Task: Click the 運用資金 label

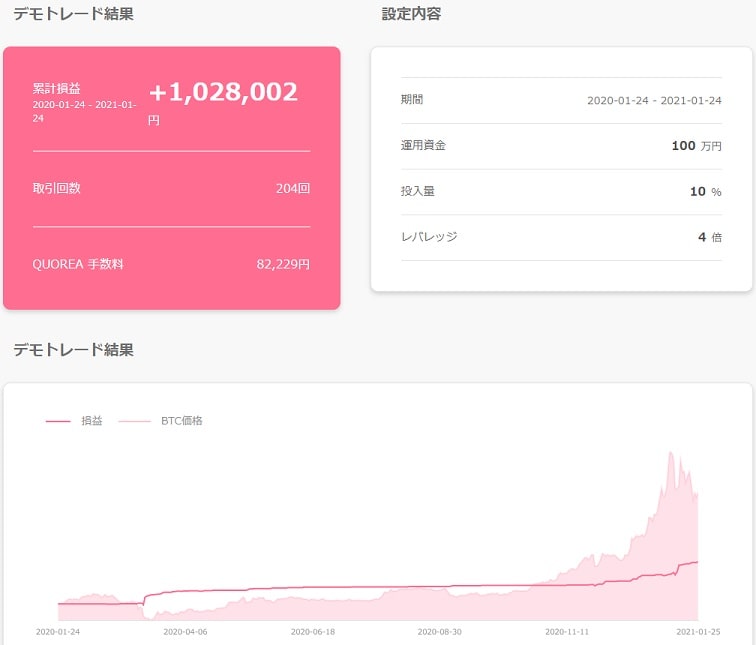Action: [x=423, y=145]
